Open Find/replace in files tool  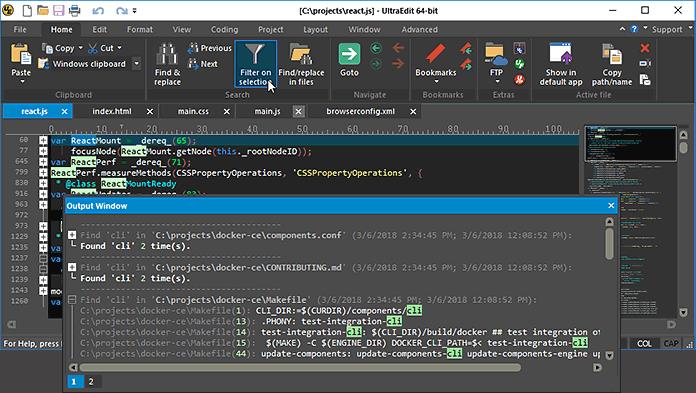point(301,64)
